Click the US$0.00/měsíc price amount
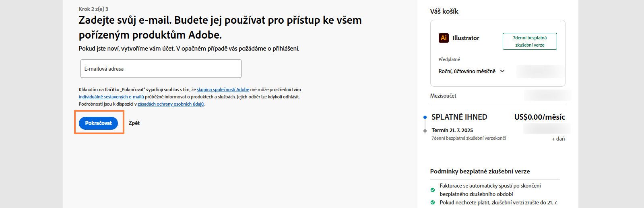Viewport: 644px width, 208px height. pos(539,117)
